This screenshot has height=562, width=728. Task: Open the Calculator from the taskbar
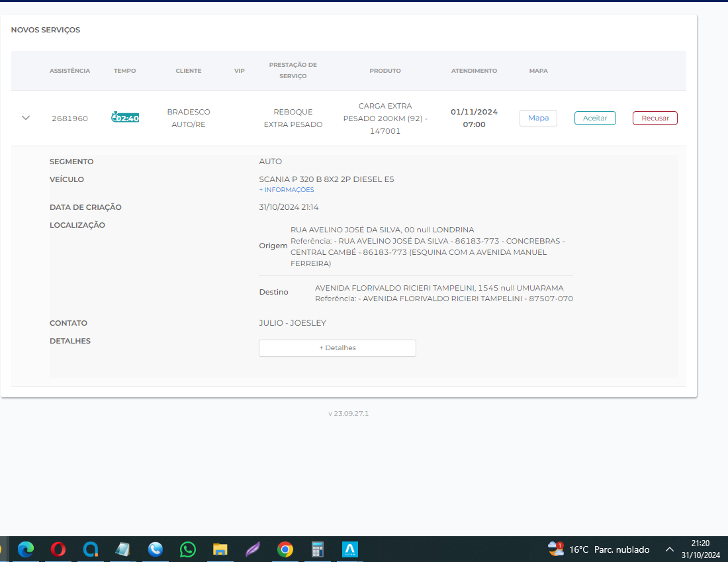coord(318,549)
